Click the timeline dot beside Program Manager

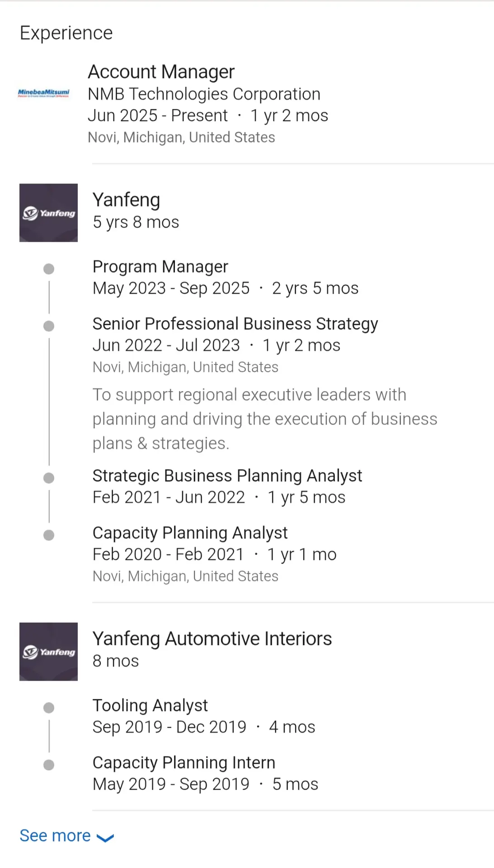[x=49, y=269]
